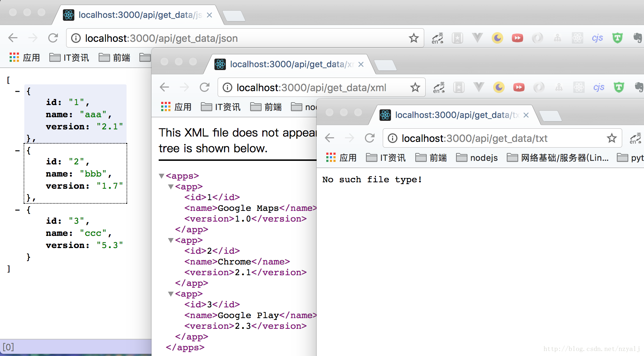Close the get_data/json tab

[x=209, y=15]
